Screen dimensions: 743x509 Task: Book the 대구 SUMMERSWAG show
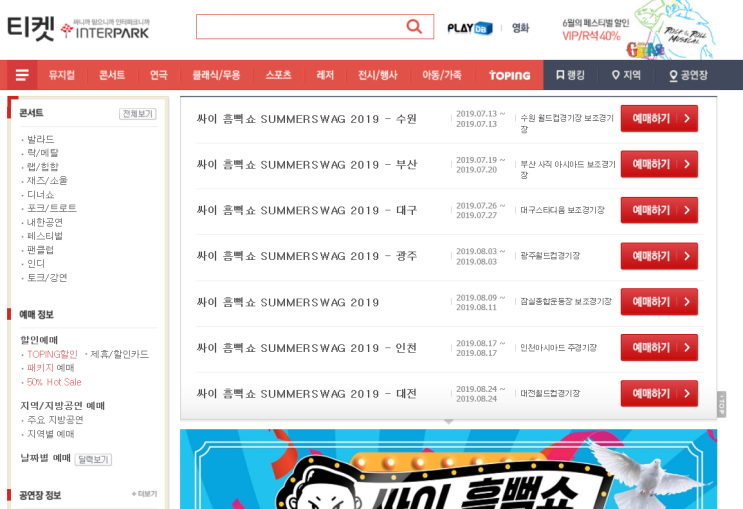(x=659, y=210)
